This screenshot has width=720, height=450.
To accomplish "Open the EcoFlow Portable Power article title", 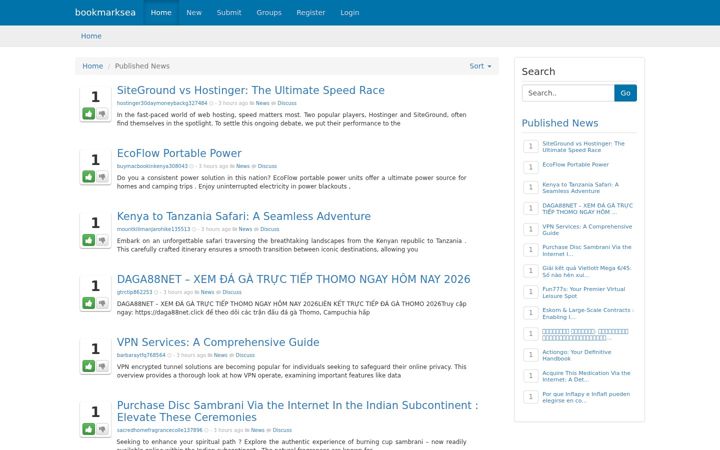I will 179,153.
